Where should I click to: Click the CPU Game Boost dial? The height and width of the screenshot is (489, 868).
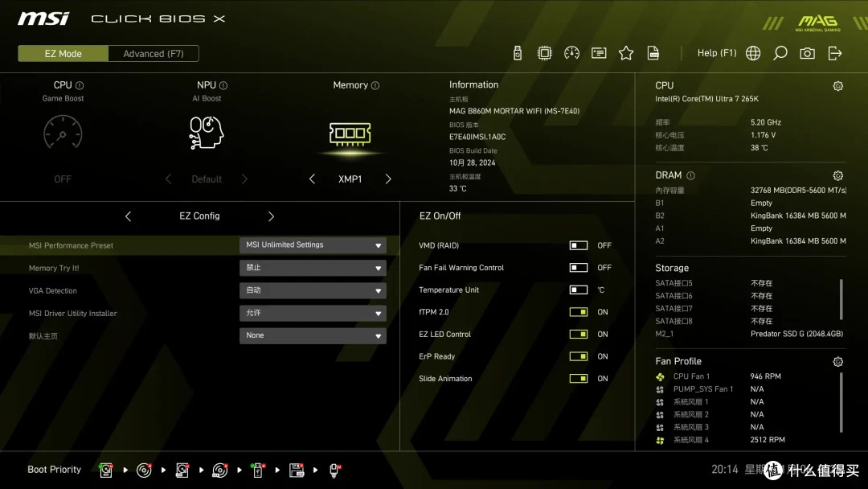[63, 133]
